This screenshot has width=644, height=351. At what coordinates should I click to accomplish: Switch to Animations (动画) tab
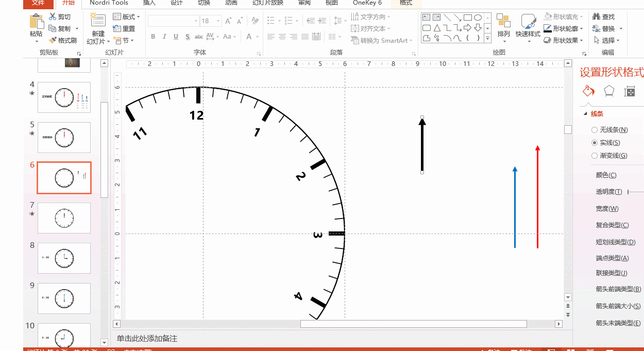[x=231, y=3]
